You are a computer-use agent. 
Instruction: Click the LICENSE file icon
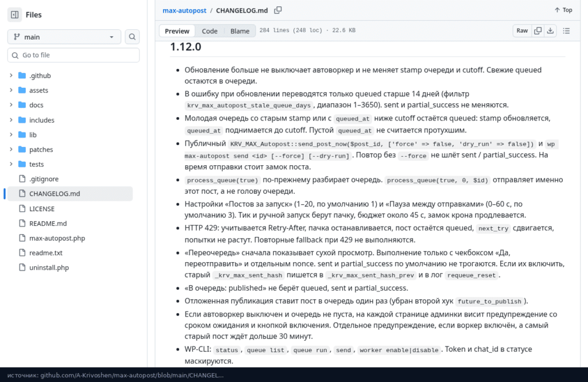(x=22, y=208)
